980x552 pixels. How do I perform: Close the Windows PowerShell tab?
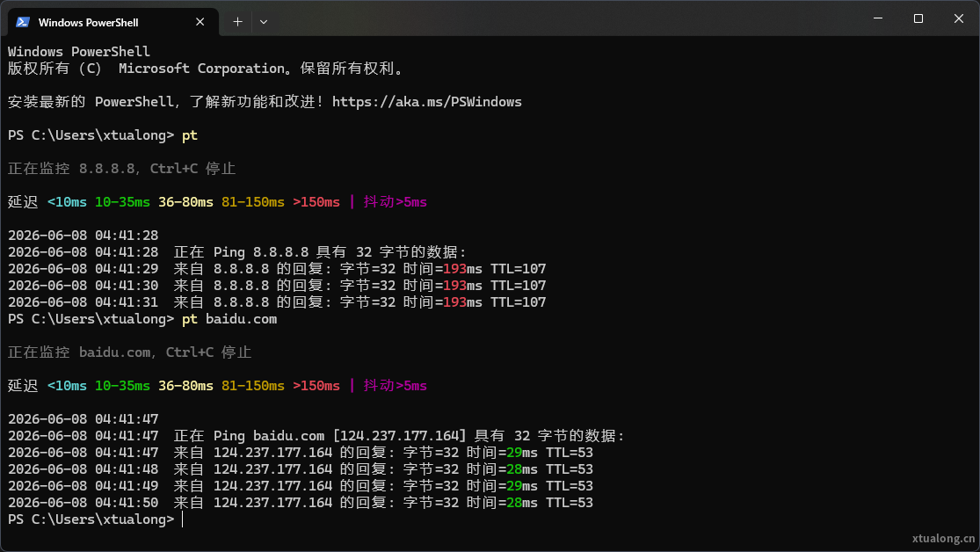coord(200,22)
